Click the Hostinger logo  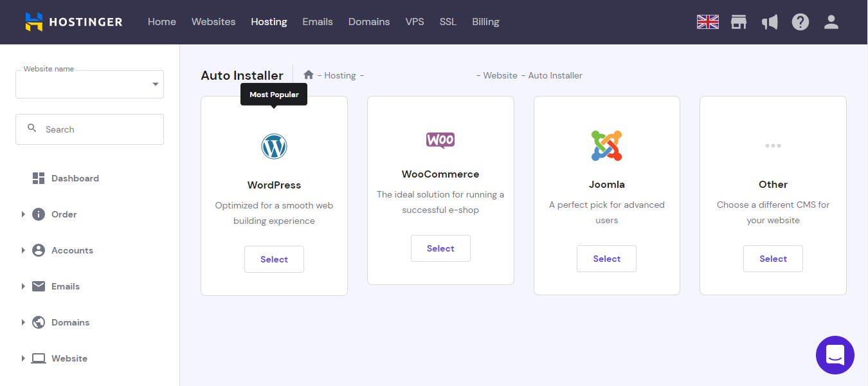click(73, 21)
